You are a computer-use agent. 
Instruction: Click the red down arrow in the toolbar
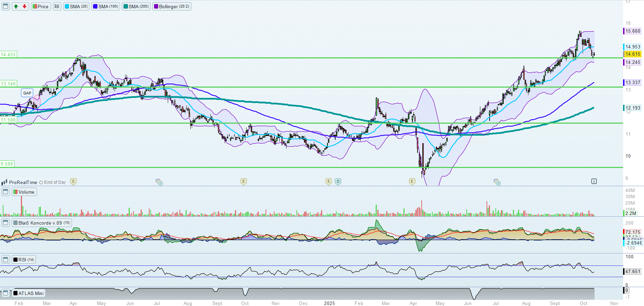click(24, 7)
